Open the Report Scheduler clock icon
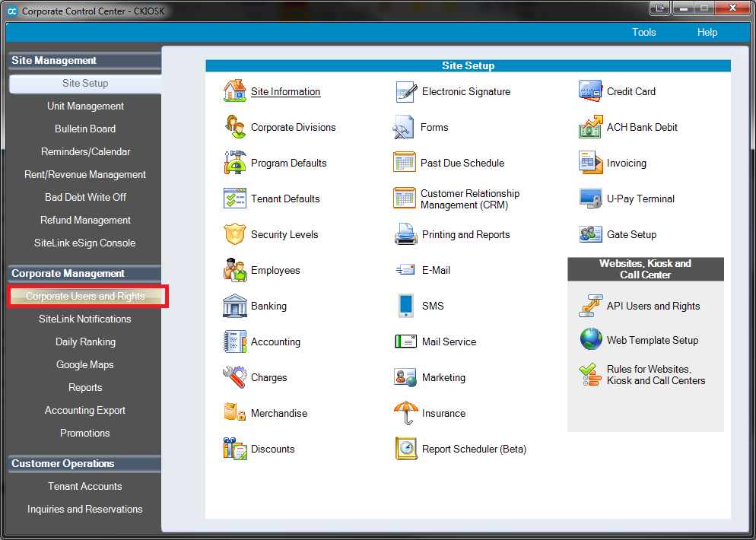This screenshot has height=540, width=756. [x=405, y=449]
